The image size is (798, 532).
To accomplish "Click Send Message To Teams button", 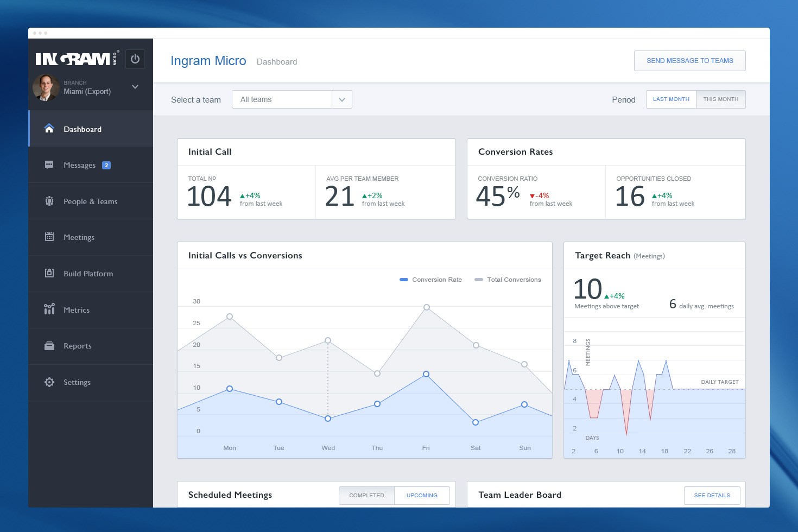I will (689, 61).
